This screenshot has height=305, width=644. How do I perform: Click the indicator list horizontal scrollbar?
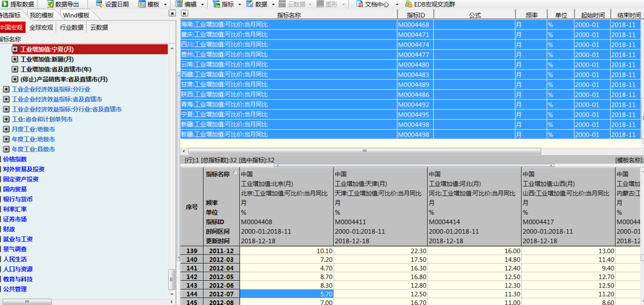(x=364, y=151)
